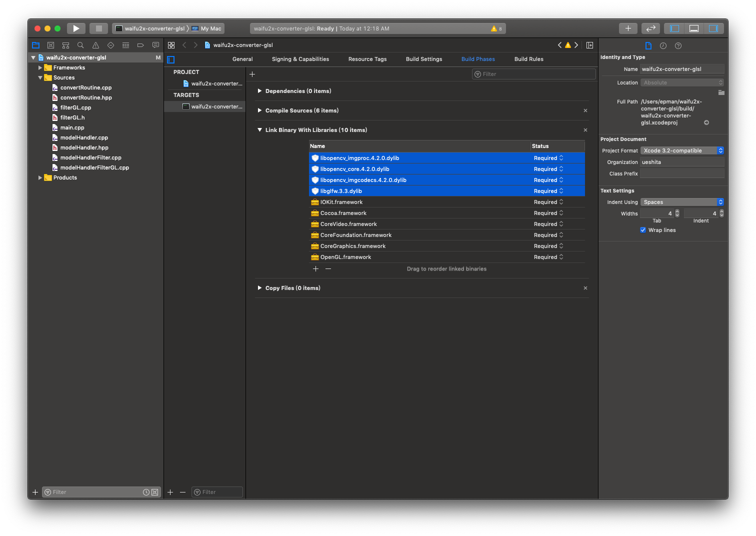
Task: Show the History inspector clock icon
Action: point(663,45)
